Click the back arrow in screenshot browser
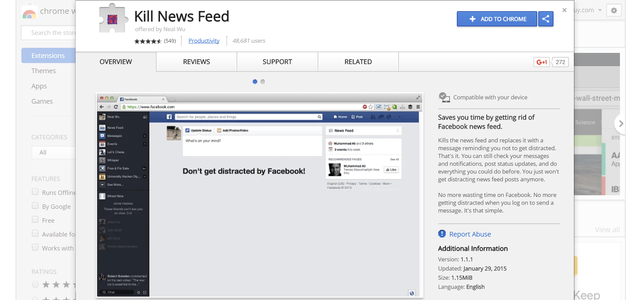 tap(102, 107)
